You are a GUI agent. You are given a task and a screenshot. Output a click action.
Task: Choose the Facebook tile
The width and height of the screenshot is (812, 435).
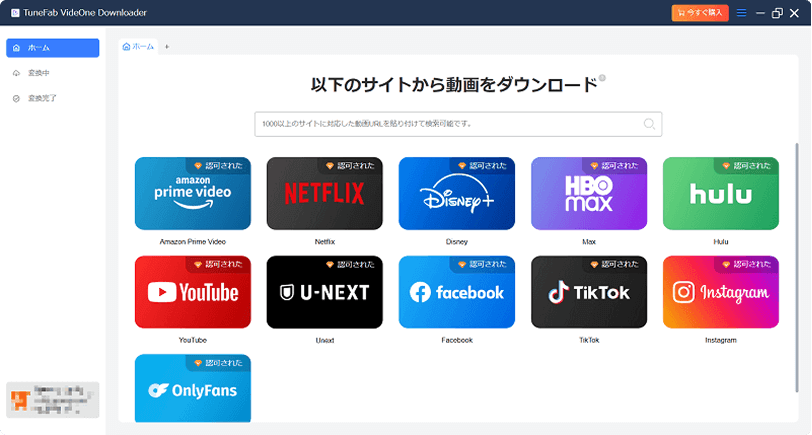457,292
